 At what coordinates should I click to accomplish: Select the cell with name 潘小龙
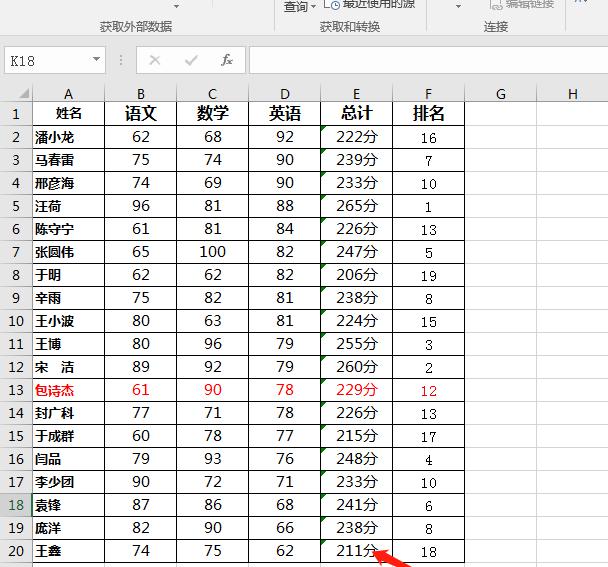click(x=69, y=137)
